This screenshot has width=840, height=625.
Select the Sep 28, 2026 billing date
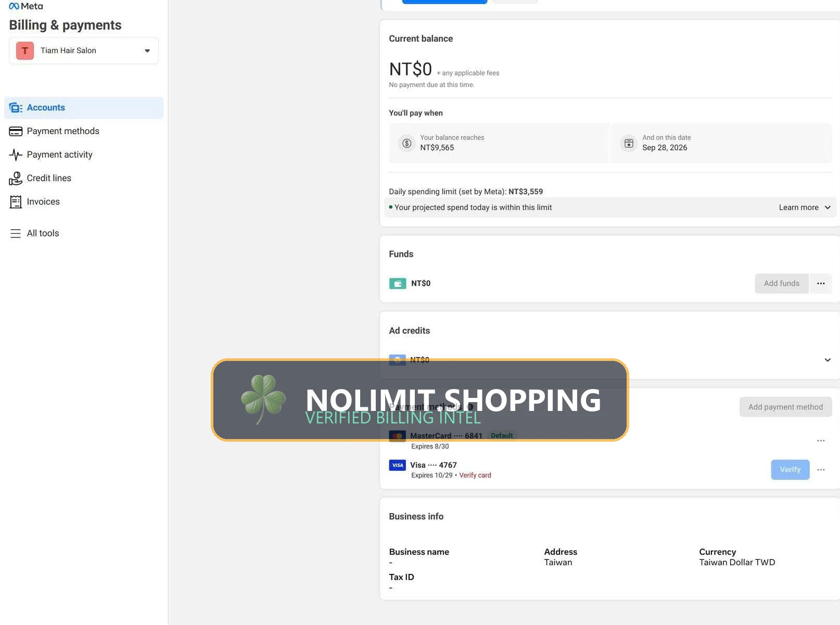[x=665, y=148]
